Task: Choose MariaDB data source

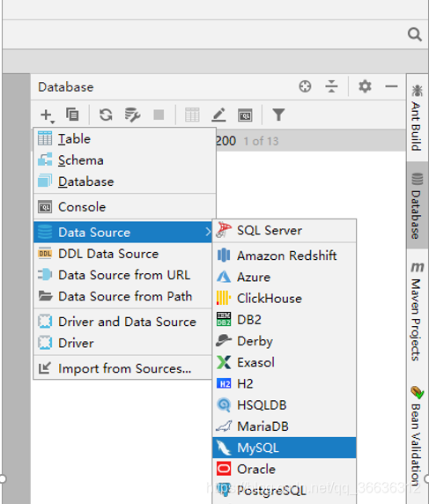Action: point(285,426)
